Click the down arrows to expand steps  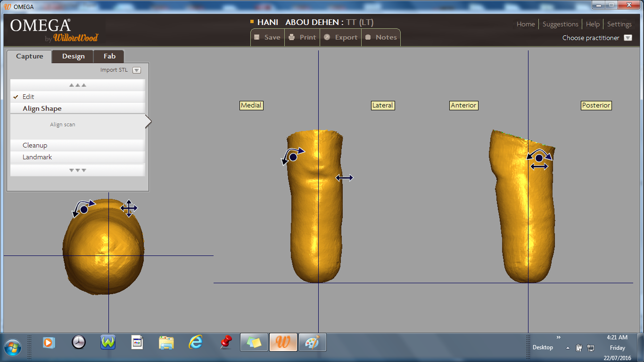coord(78,170)
